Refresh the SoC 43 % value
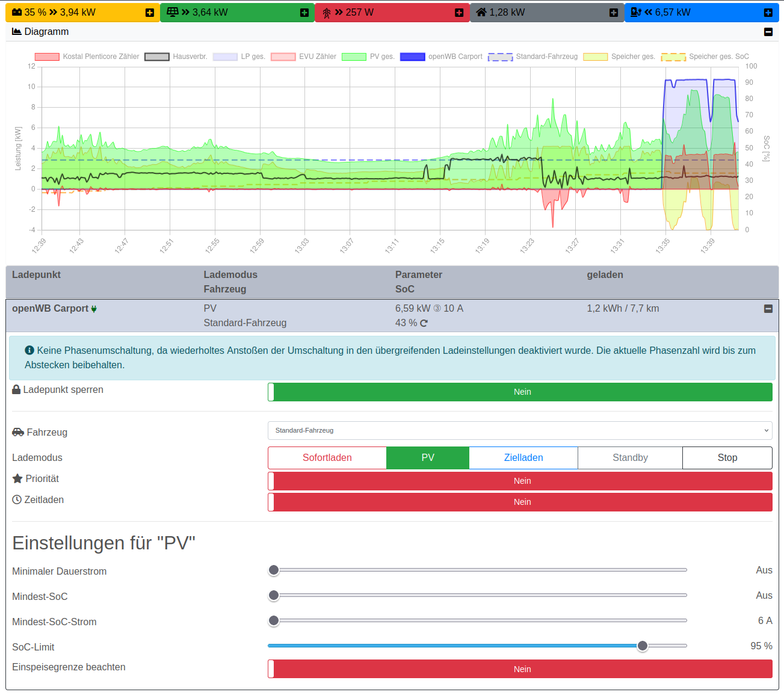784x695 pixels. pos(424,323)
